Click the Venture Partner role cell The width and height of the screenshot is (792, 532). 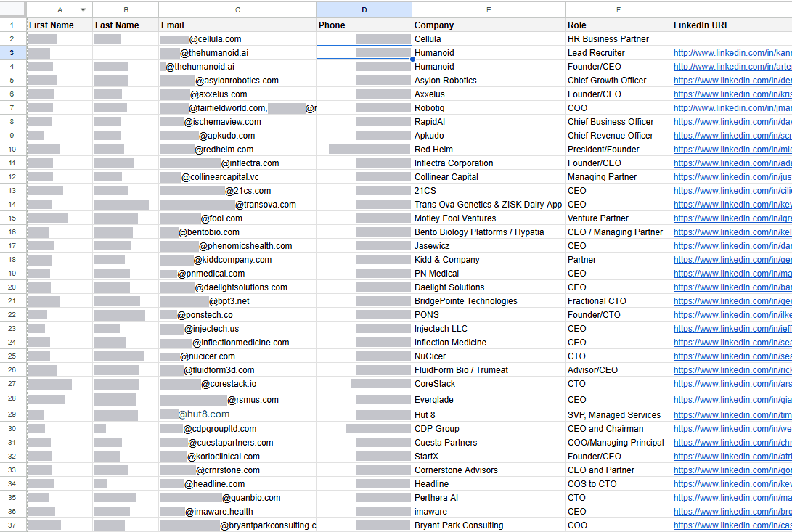(619, 218)
